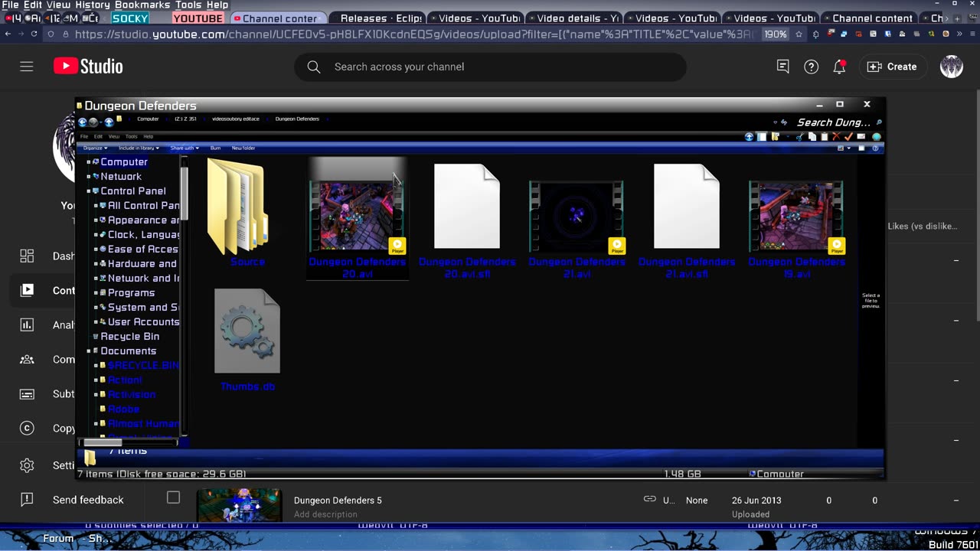Collapse the Control Panel tree node
Screen dimensions: 980x551
(x=89, y=191)
